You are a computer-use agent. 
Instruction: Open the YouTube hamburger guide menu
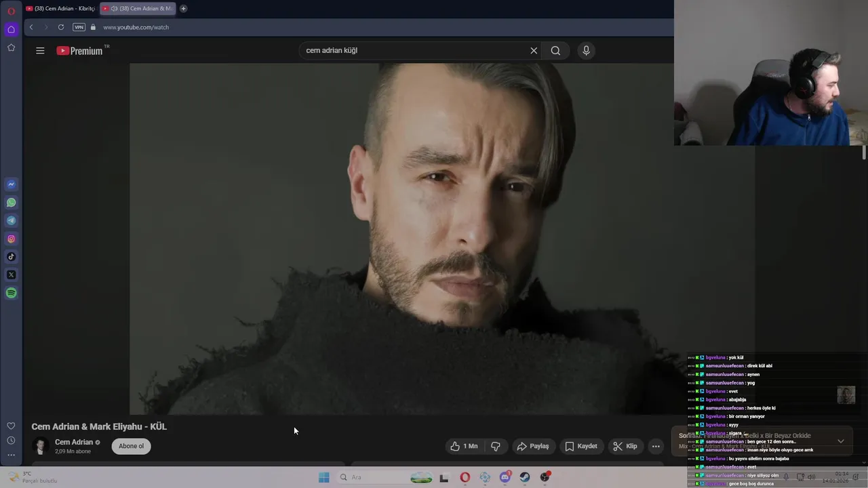pyautogui.click(x=40, y=50)
